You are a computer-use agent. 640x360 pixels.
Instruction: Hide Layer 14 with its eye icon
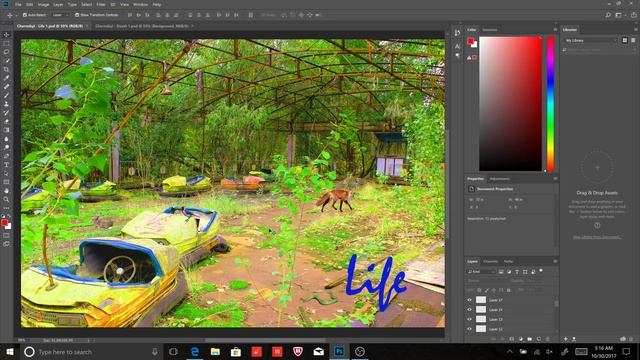click(x=469, y=310)
